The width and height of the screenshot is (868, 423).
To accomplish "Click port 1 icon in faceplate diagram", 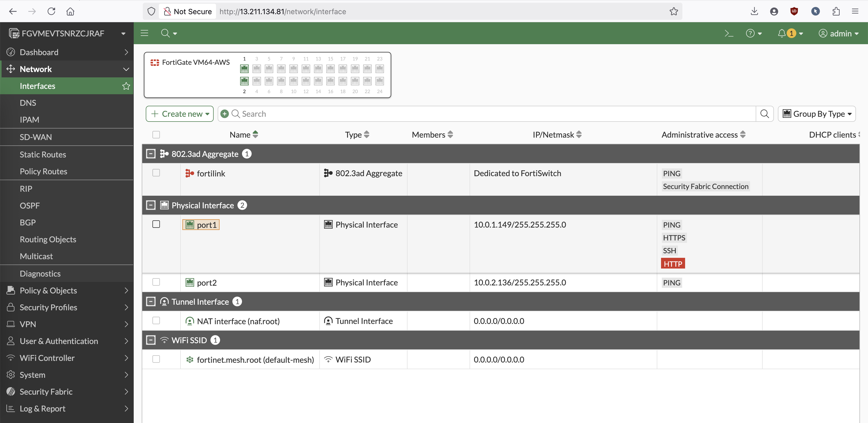I will pyautogui.click(x=244, y=69).
